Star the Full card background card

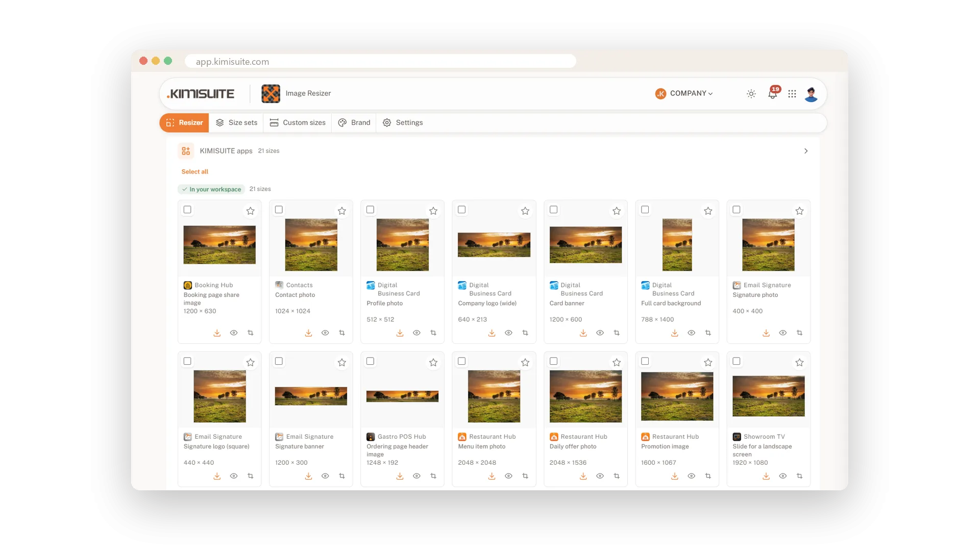tap(708, 211)
